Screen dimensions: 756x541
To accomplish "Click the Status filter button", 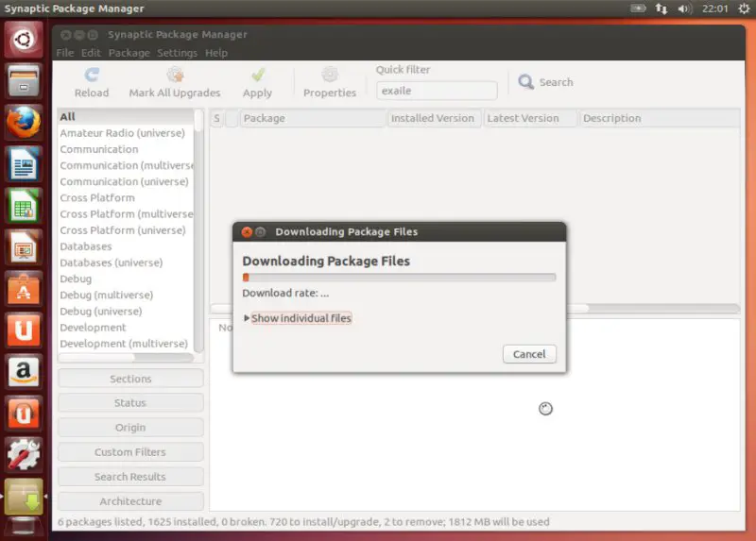I will click(130, 403).
